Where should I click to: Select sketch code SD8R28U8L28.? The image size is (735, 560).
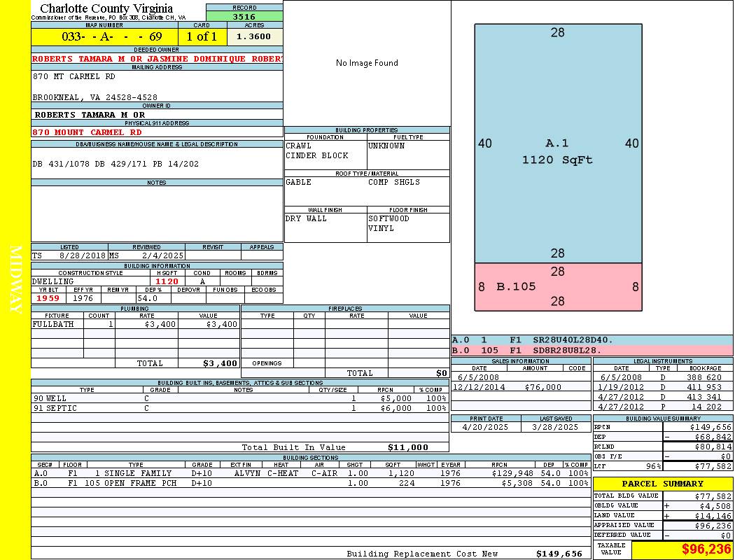[567, 350]
